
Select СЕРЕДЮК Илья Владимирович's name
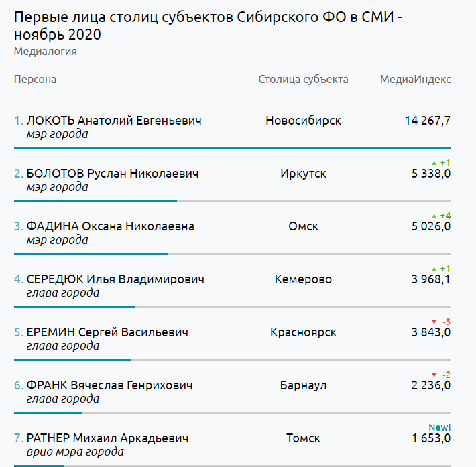tap(115, 279)
